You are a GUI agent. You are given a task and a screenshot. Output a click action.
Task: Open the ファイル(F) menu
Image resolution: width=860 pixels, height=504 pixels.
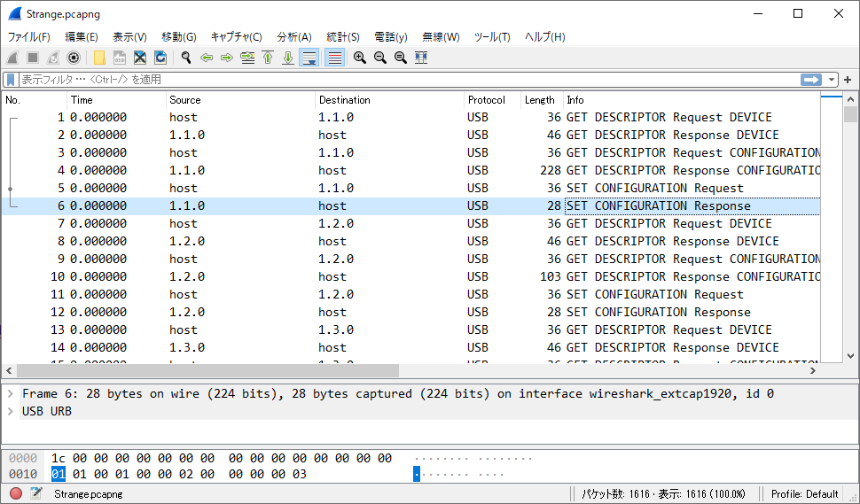pos(28,36)
